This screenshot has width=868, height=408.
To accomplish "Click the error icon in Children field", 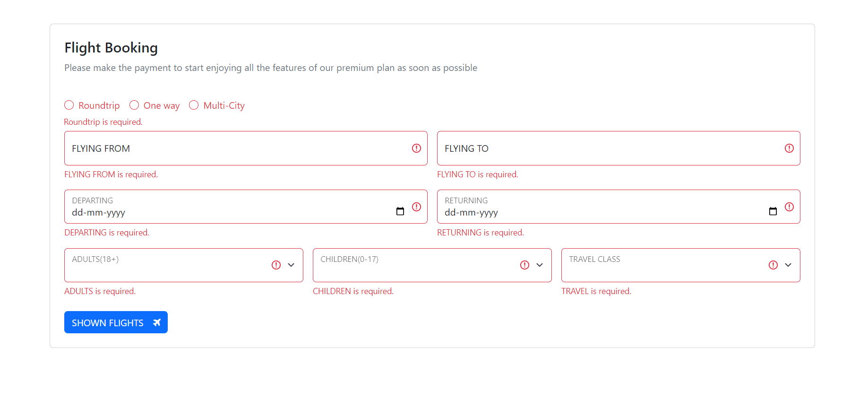I will click(x=524, y=265).
